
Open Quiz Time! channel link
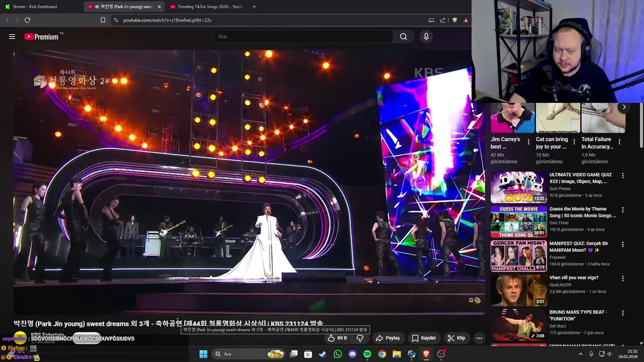(559, 223)
